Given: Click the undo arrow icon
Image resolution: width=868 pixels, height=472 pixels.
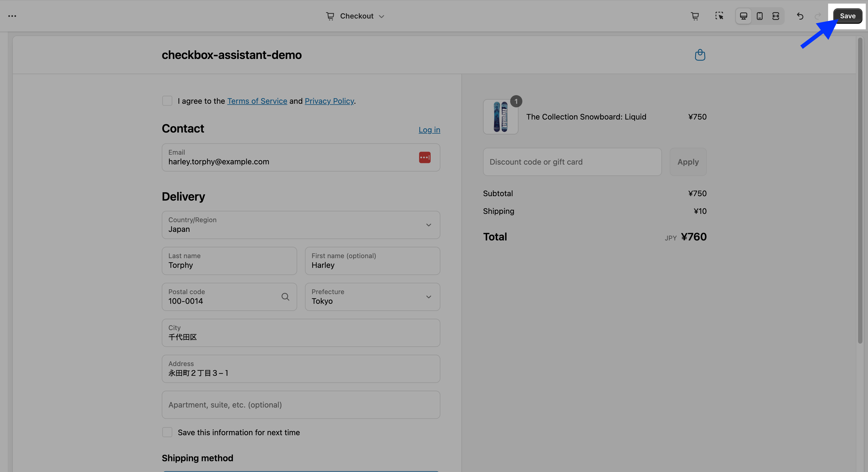Looking at the screenshot, I should pyautogui.click(x=800, y=16).
